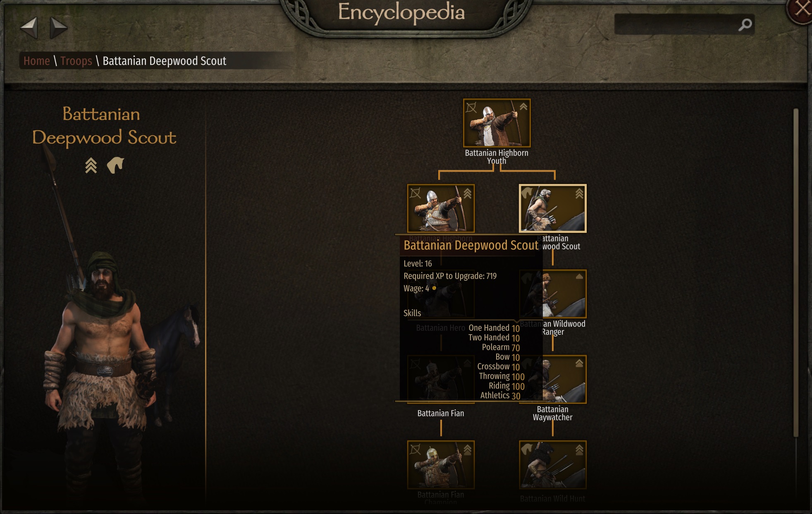Screen dimensions: 812x514
Task: Click the horse cavalry icon under the title
Action: tap(115, 165)
